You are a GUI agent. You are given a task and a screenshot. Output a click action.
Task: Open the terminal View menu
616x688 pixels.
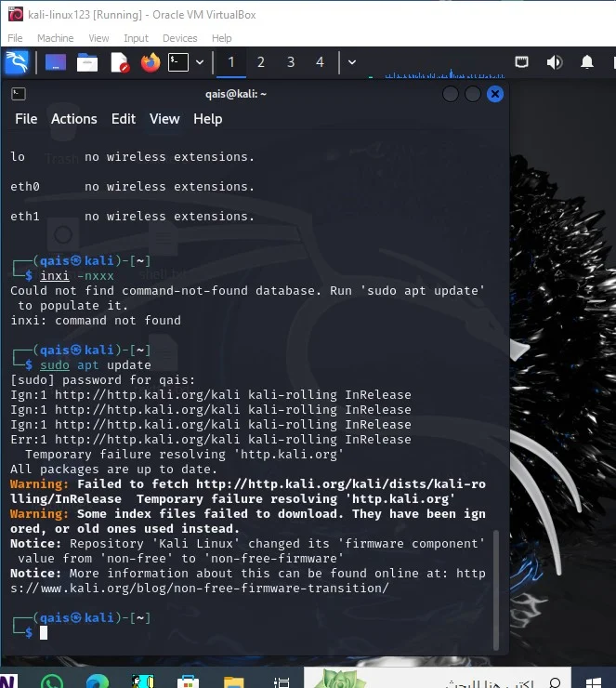point(164,119)
